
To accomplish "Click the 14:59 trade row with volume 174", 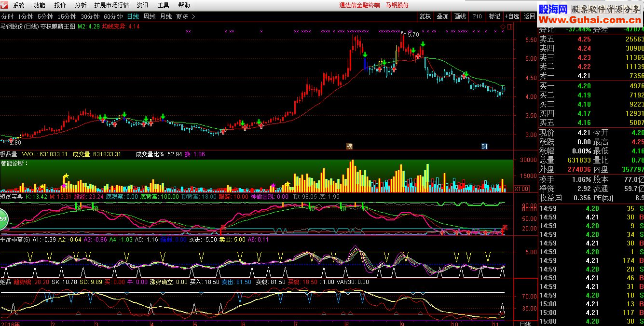I will (591, 260).
